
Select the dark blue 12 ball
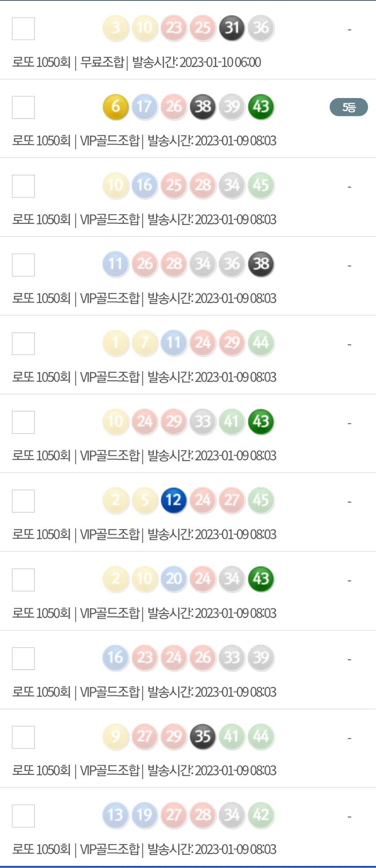[173, 500]
